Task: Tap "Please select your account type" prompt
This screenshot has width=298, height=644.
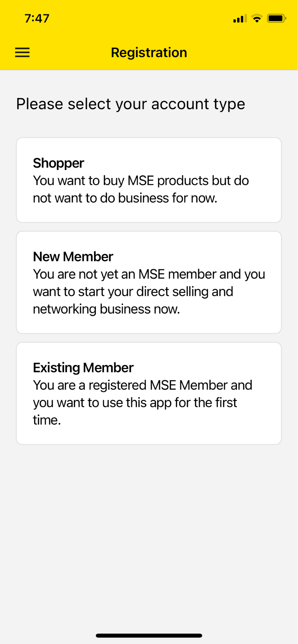Action: pos(131,104)
